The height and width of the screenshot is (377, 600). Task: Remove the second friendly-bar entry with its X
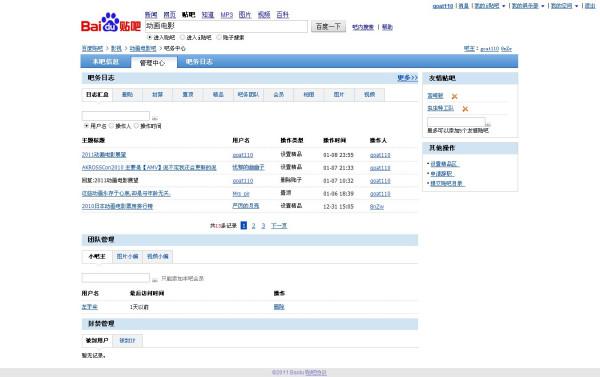(465, 109)
